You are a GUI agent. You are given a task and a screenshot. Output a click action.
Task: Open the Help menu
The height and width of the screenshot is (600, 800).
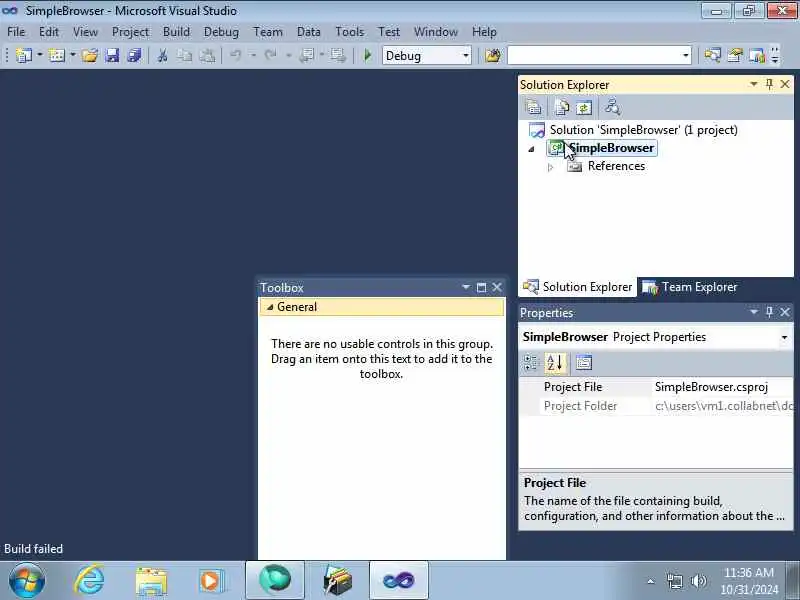pyautogui.click(x=484, y=32)
